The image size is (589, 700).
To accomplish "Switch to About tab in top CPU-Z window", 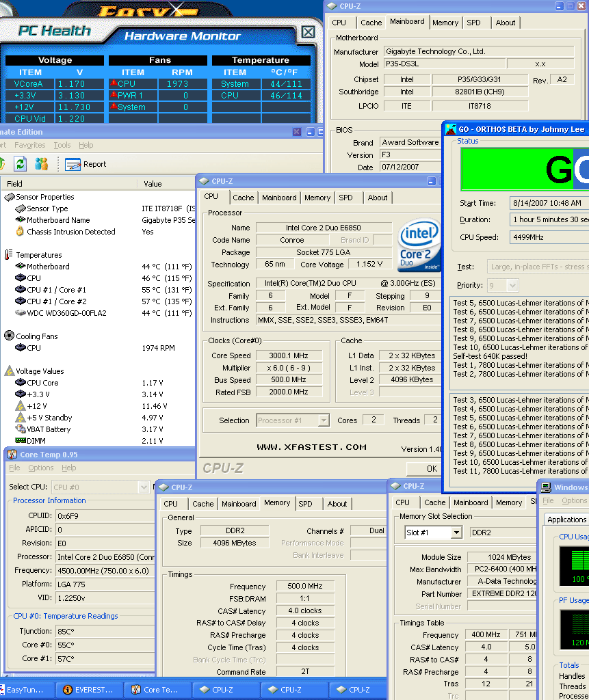I will tap(506, 23).
